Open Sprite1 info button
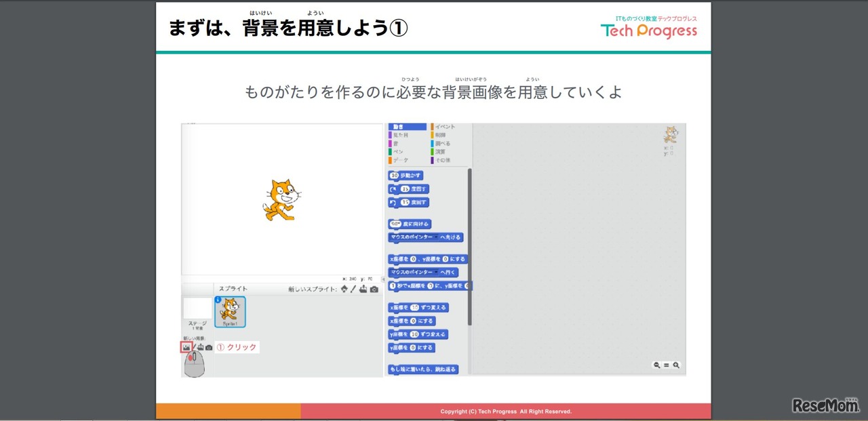 coord(218,300)
